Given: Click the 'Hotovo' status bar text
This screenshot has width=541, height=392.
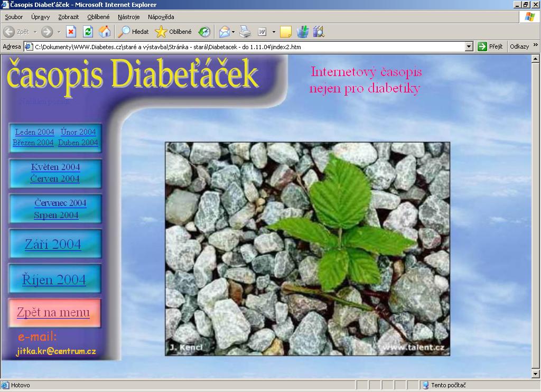Looking at the screenshot, I should (21, 385).
